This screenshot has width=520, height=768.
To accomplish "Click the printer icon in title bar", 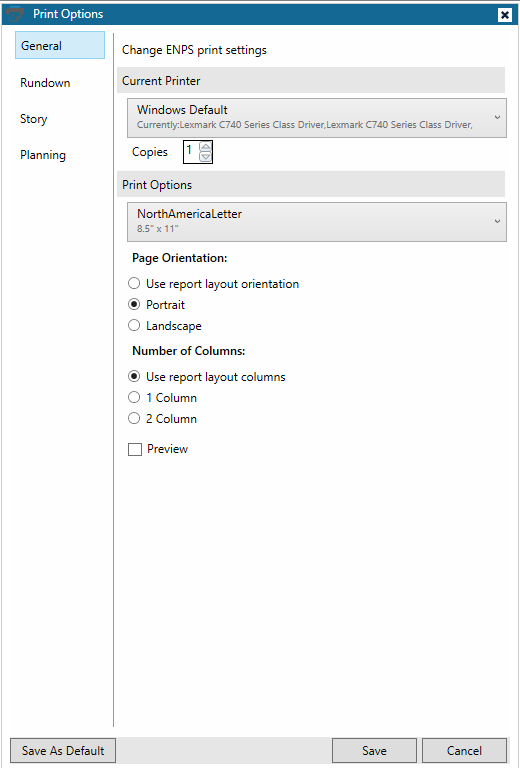I will click(x=16, y=14).
